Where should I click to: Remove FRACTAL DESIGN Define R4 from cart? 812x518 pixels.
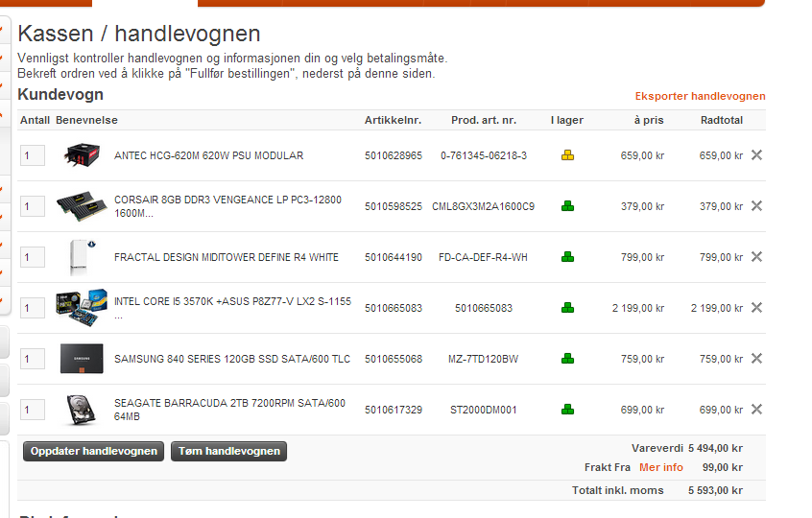tap(756, 256)
